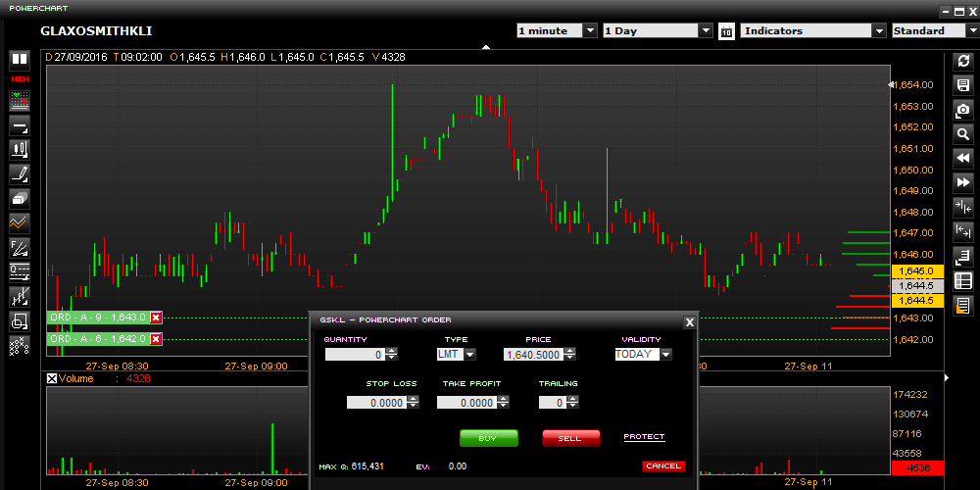980x490 pixels.
Task: Click the TAKE PROFIT input field
Action: 466,403
